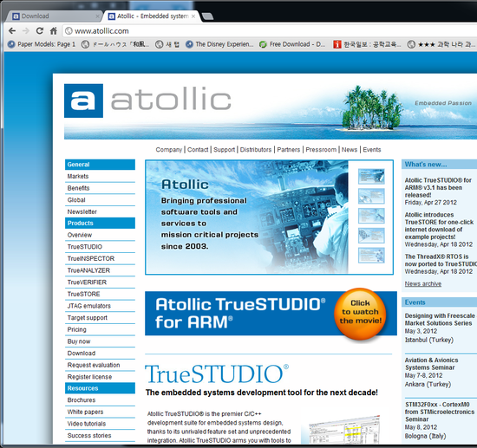The image size is (477, 448).
Task: Open Pricing in the sidebar
Action: pos(77,330)
